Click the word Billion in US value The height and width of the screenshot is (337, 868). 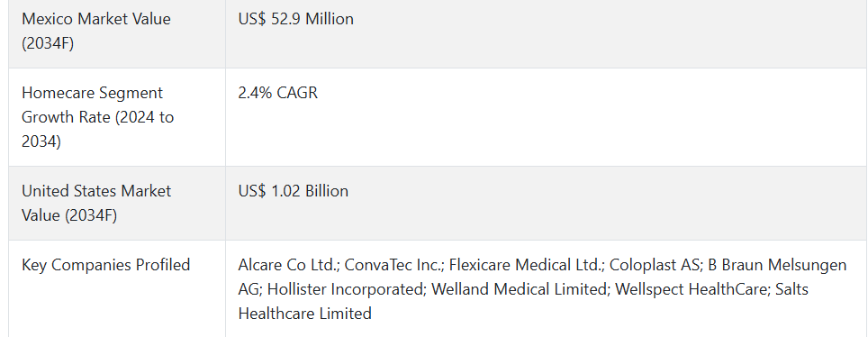coord(326,191)
